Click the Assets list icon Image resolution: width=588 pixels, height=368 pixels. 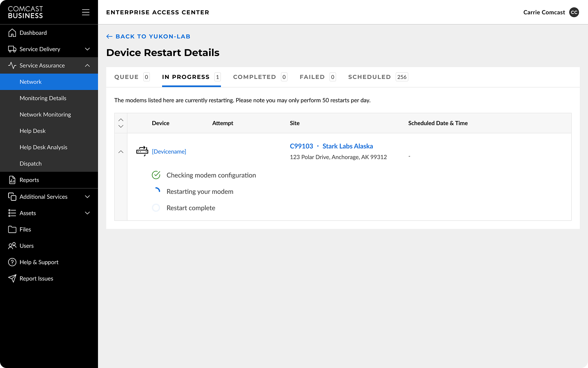pos(12,213)
